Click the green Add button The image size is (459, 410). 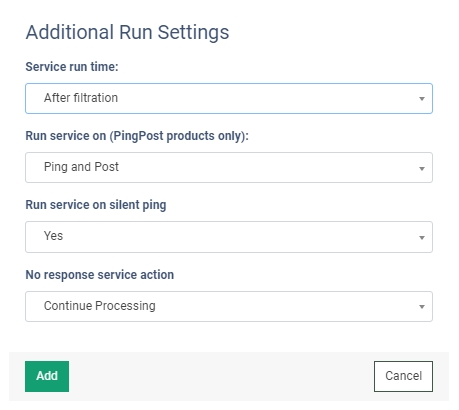(x=47, y=376)
